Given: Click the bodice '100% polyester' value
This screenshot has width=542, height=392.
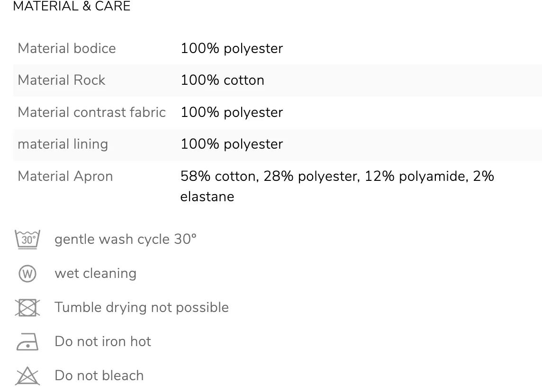Looking at the screenshot, I should pos(232,48).
